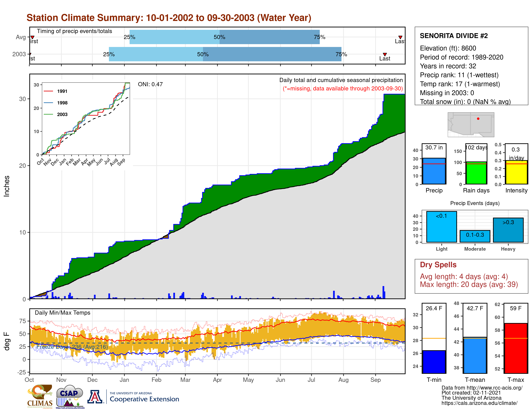Click the 'Daily Min/Max Temps' label
The width and height of the screenshot is (532, 411).
tap(63, 313)
